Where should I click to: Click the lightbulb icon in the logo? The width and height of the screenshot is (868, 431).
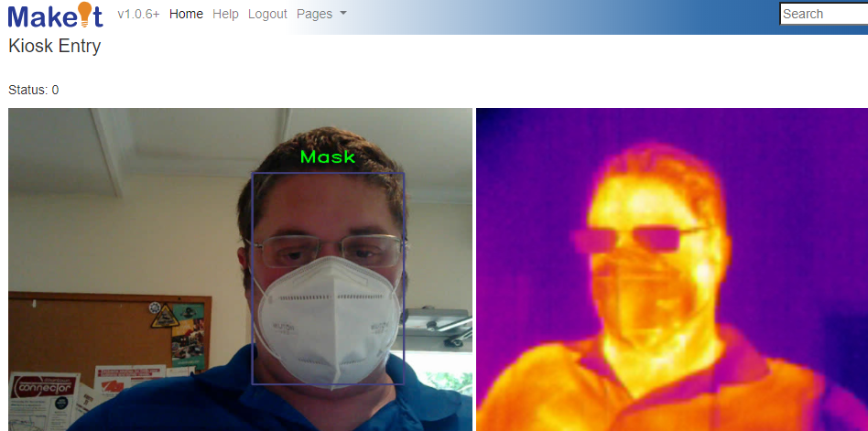point(85,15)
